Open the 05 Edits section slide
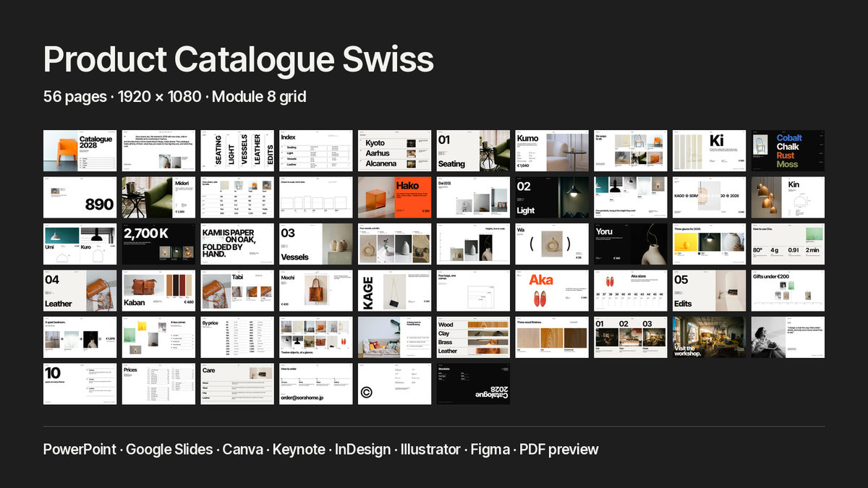The height and width of the screenshot is (488, 868). point(710,291)
